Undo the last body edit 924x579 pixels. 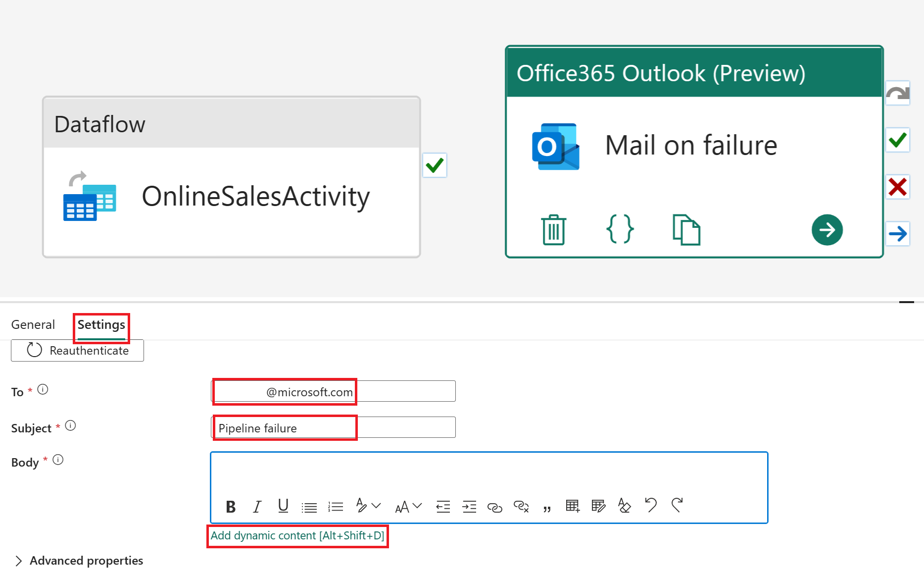pos(650,506)
